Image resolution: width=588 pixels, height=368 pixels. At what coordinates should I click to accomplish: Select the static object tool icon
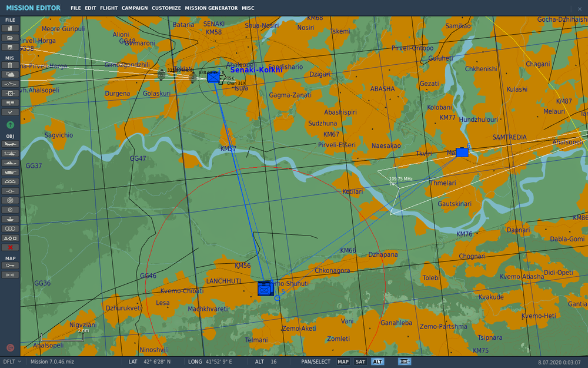(10, 181)
